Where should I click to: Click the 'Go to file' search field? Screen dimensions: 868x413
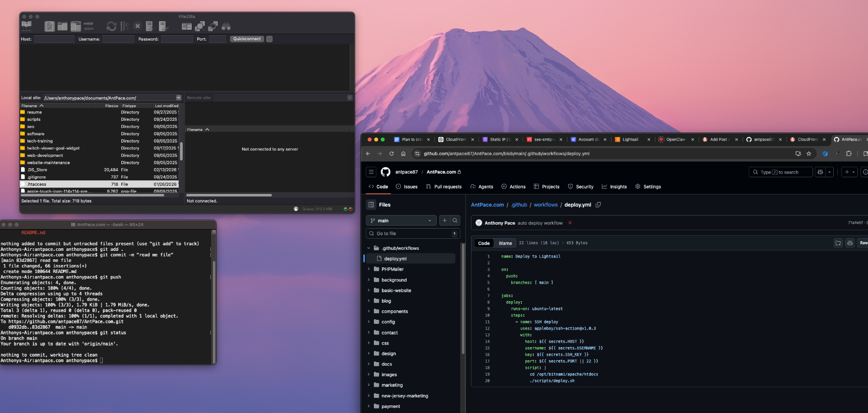(x=413, y=234)
